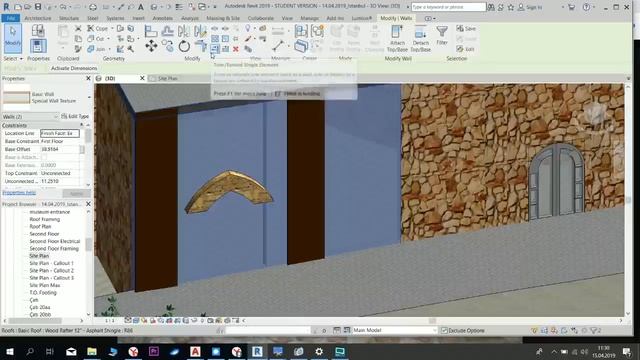Click the Trim/Extend Single Element icon

215,49
